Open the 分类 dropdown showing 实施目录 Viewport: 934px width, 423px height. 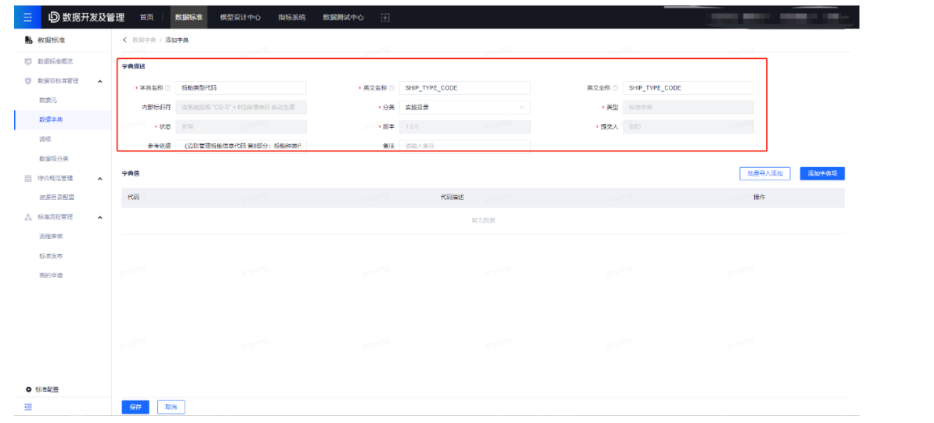(465, 108)
